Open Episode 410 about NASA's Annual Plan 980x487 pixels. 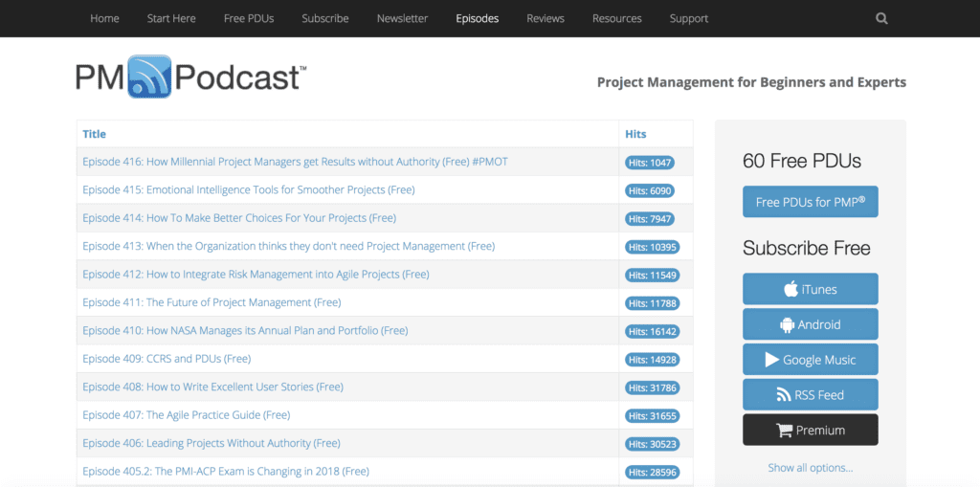[x=245, y=330]
